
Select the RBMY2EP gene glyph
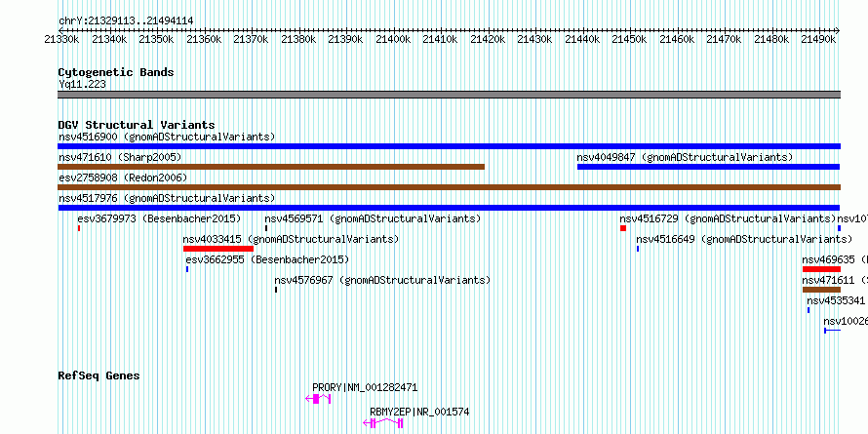382,423
